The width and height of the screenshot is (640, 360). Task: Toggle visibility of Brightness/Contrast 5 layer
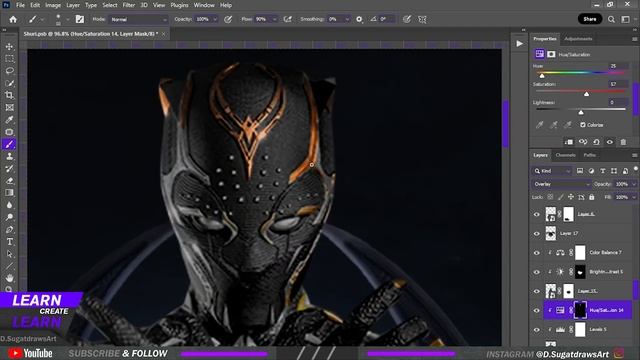(x=537, y=272)
